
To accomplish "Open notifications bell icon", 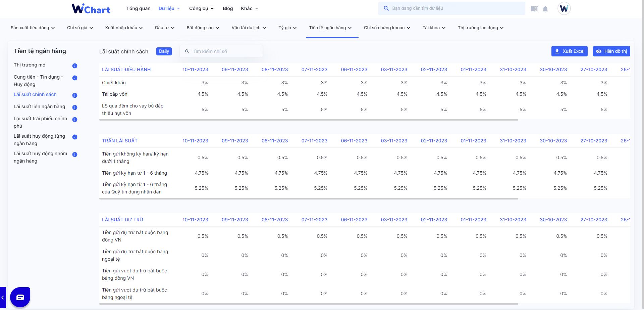I will tap(545, 9).
